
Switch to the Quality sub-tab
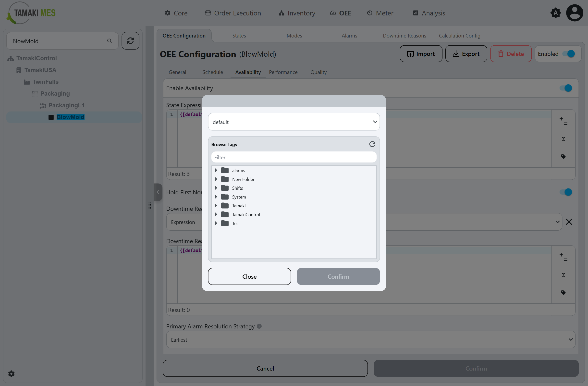[318, 72]
